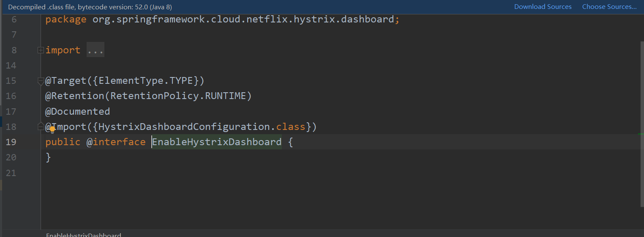Click EnableHystrixDashboard breadcrumb at the bottom
644x237 pixels.
(84, 235)
